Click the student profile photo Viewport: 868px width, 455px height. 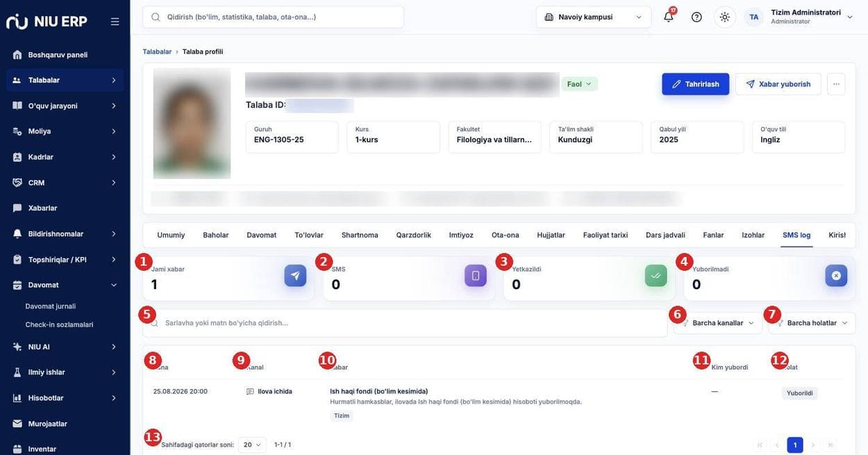pyautogui.click(x=192, y=124)
